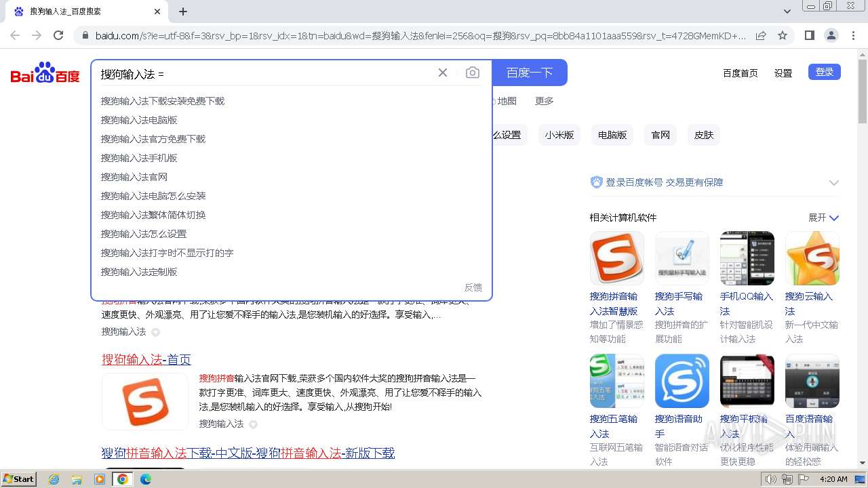Open 更多 tab

pyautogui.click(x=545, y=101)
